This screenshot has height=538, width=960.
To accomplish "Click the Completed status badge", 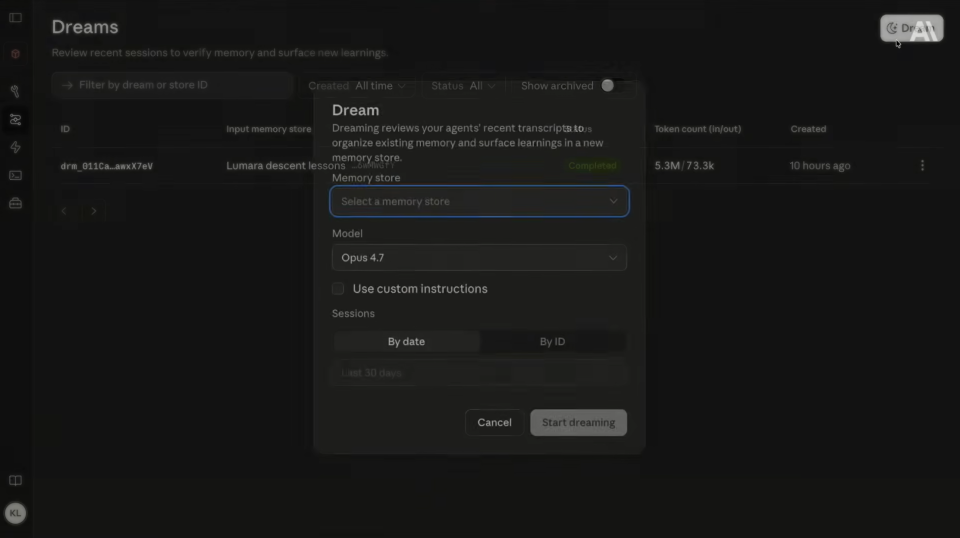I will (592, 166).
